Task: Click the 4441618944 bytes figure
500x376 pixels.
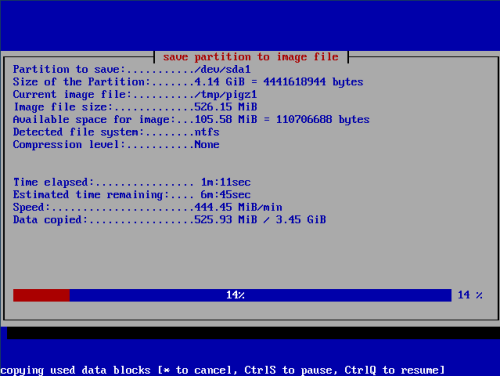Action: [x=313, y=82]
